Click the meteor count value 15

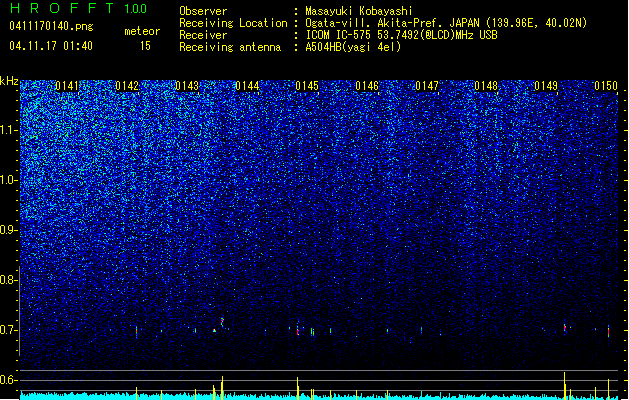[145, 46]
